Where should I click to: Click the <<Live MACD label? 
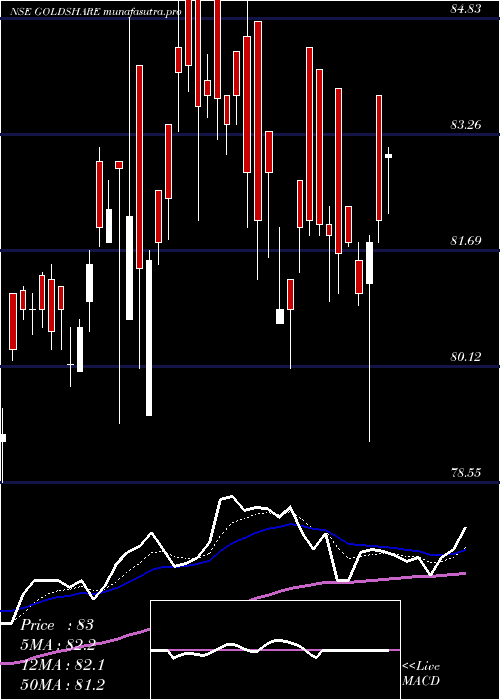(421, 674)
